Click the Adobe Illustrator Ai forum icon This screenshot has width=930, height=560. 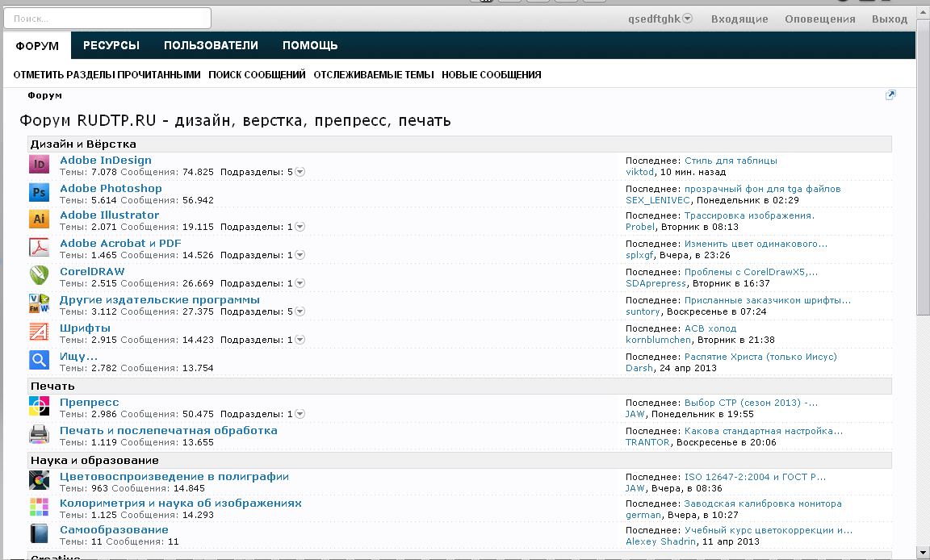pyautogui.click(x=39, y=219)
